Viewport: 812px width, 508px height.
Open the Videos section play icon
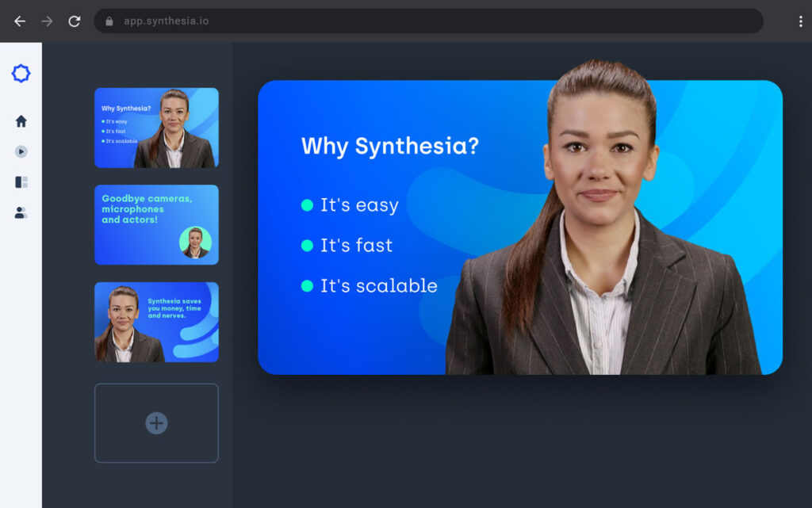click(x=21, y=151)
